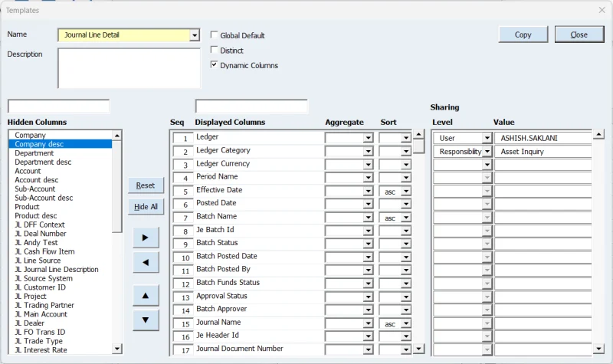Displayed Columns scroll up arrow
The width and height of the screenshot is (613, 364).
[418, 135]
